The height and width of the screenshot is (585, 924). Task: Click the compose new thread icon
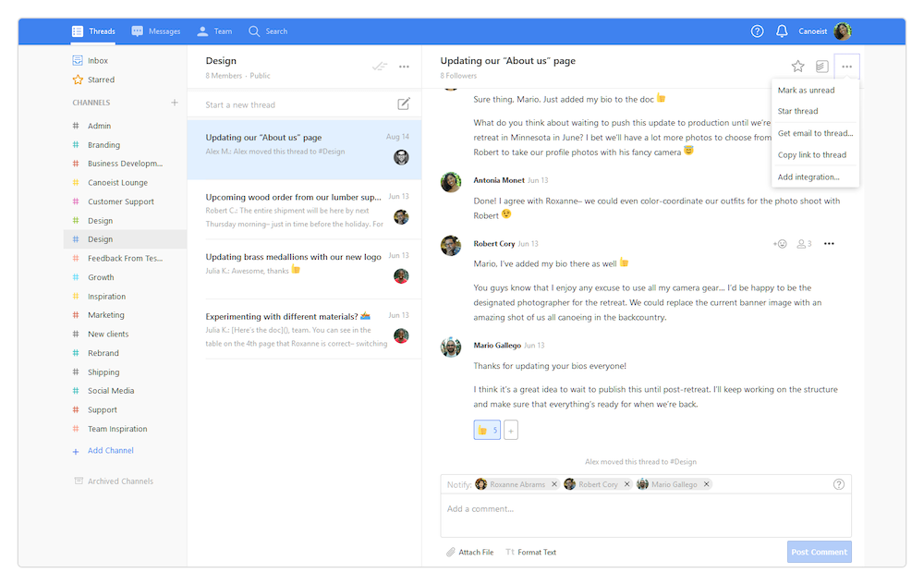404,104
